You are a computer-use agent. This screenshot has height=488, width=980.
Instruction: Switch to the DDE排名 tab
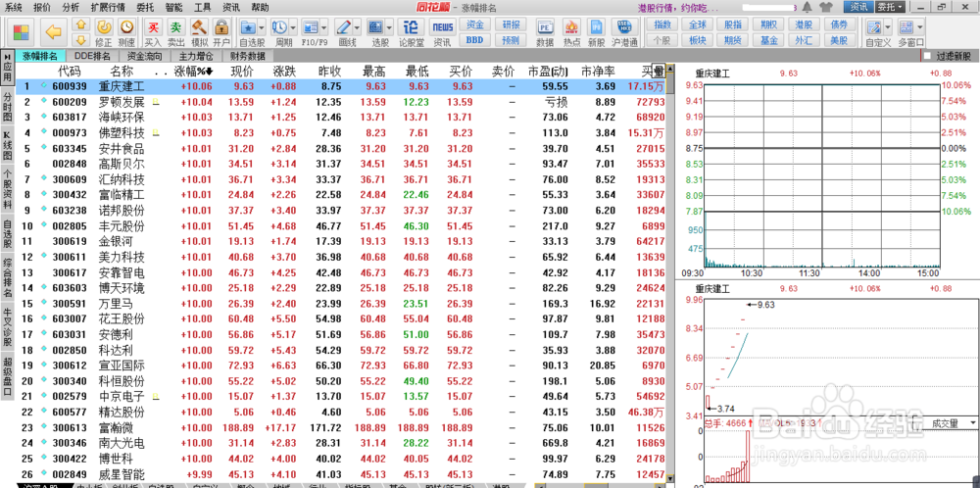click(92, 56)
